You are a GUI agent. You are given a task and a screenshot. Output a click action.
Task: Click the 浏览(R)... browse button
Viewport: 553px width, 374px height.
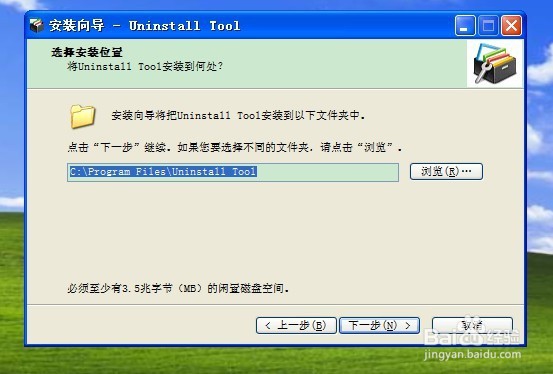coord(446,171)
